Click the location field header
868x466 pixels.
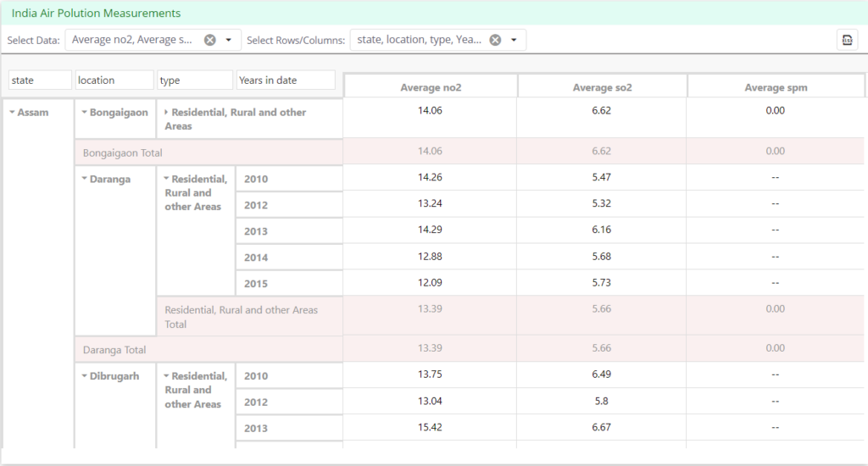pyautogui.click(x=114, y=80)
